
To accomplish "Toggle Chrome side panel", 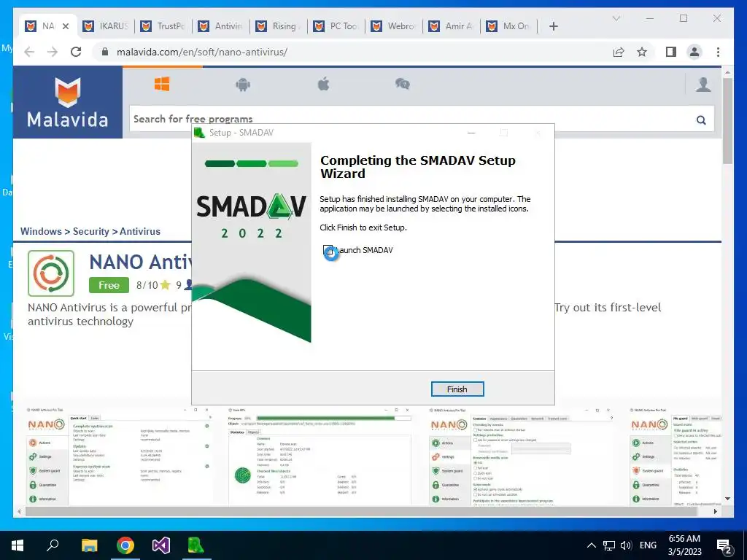I will [671, 52].
